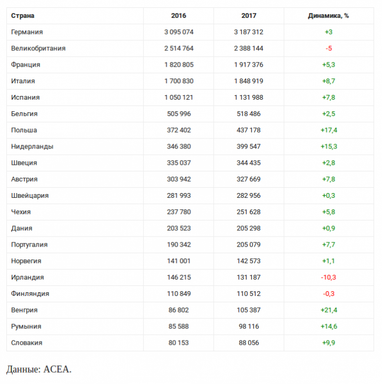382x384 pixels.
Task: Click Финляндия dynamics value -0,3
Action: [x=329, y=293]
